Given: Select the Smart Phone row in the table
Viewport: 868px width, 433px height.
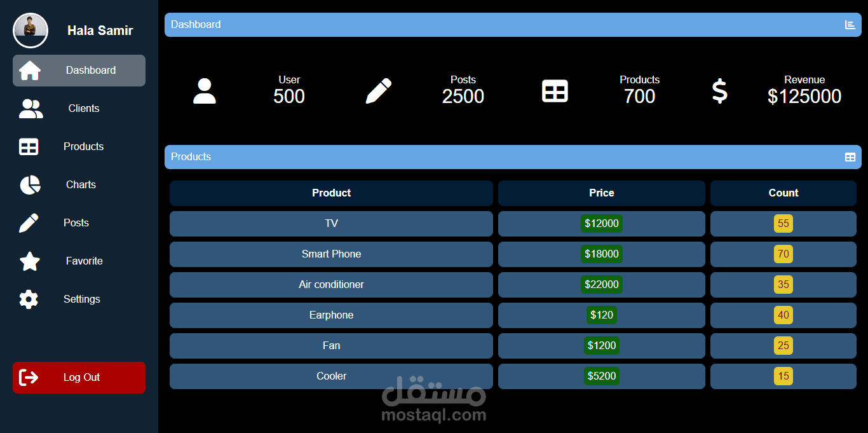Looking at the screenshot, I should point(331,254).
